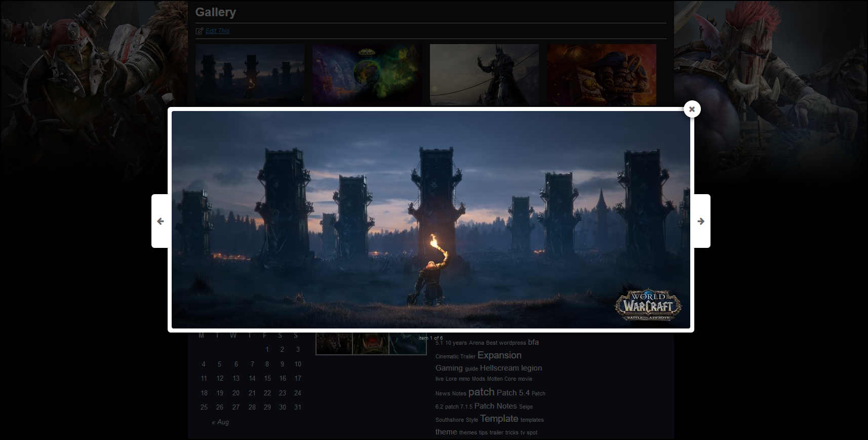868x440 pixels.
Task: Open the 'Edit This' link
Action: click(217, 31)
